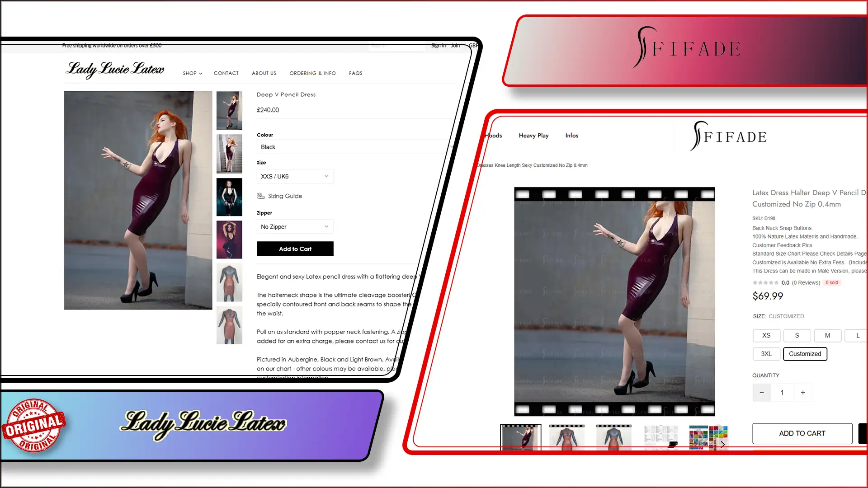Open the Heavy Play menu item
This screenshot has height=488, width=868.
tap(533, 136)
